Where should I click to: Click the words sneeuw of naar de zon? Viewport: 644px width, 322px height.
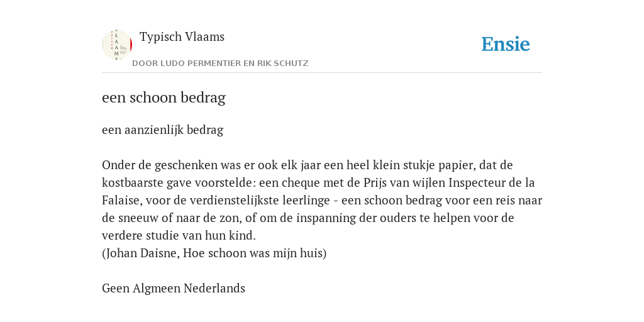point(176,218)
